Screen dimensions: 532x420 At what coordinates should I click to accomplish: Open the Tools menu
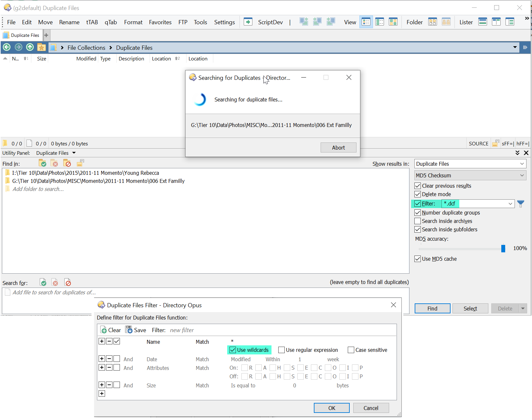pos(200,22)
